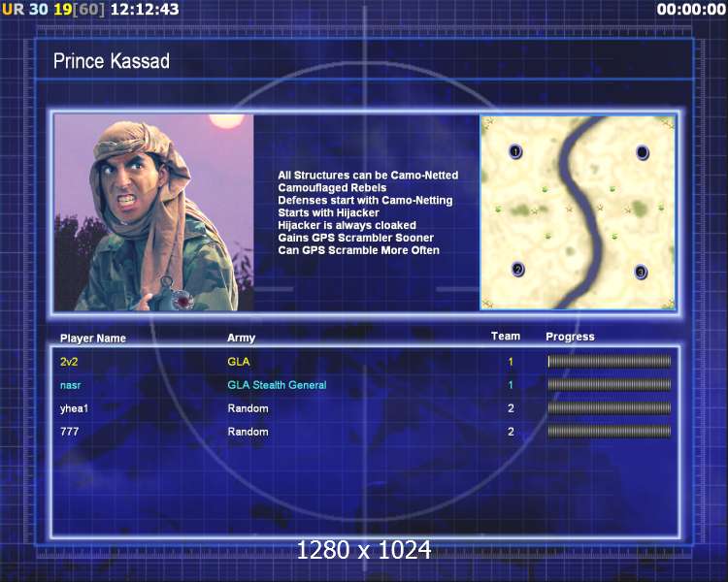Click the loading progress bar for player nasr
This screenshot has height=582, width=728.
coord(610,385)
